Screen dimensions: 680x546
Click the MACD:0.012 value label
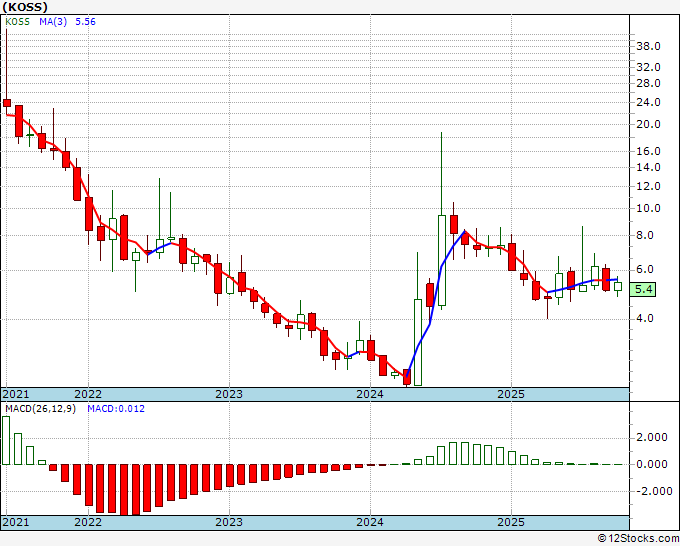point(116,409)
